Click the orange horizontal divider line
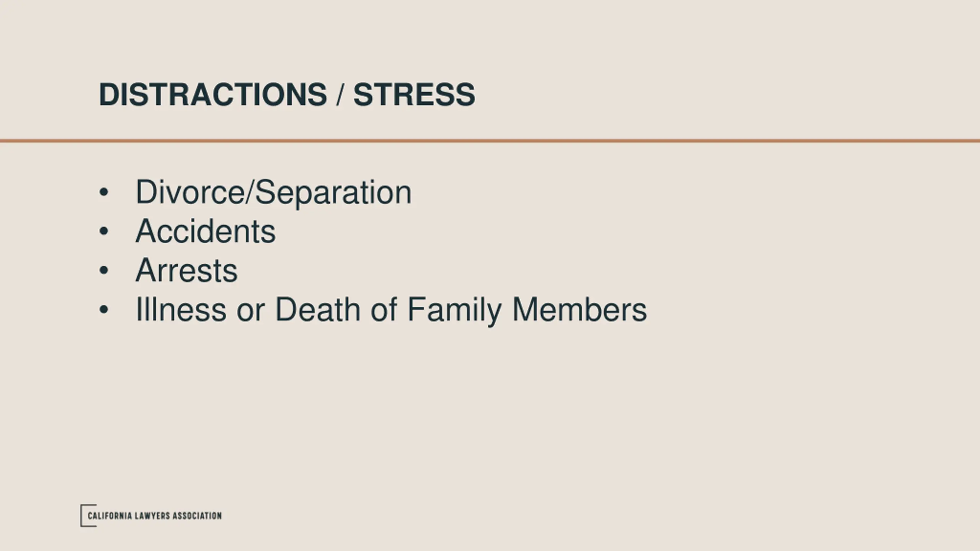The width and height of the screenshot is (980, 551). 490,141
